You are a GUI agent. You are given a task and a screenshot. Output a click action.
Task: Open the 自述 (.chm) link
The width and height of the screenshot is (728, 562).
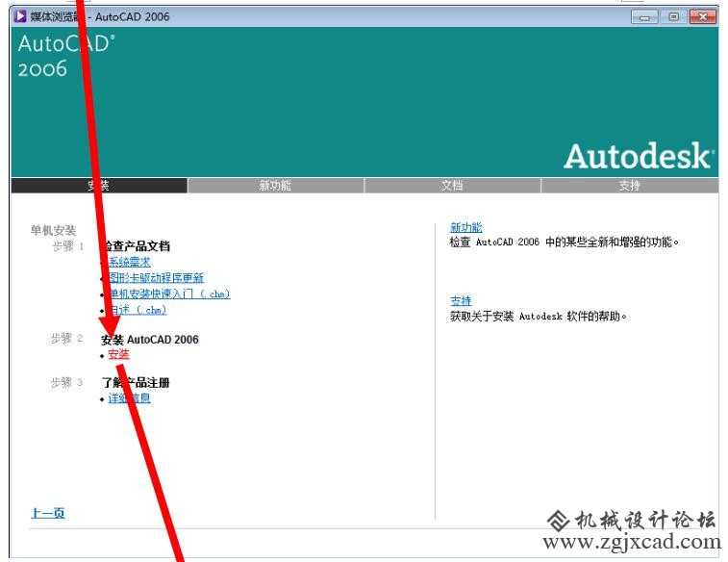click(138, 309)
